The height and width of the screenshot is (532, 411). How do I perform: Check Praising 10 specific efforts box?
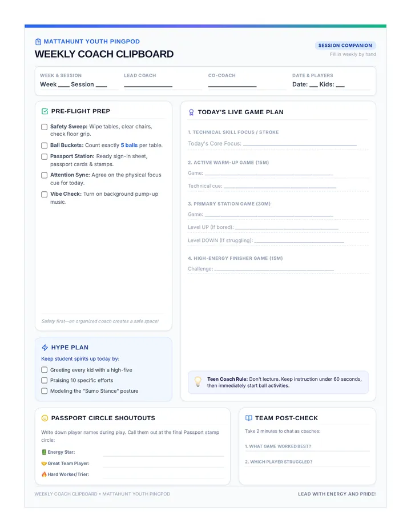point(44,380)
